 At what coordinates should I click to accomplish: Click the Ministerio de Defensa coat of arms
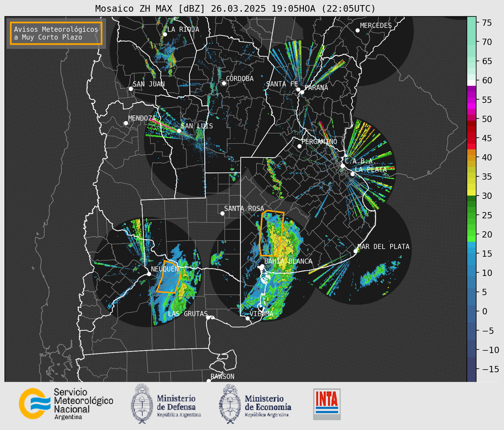142,403
